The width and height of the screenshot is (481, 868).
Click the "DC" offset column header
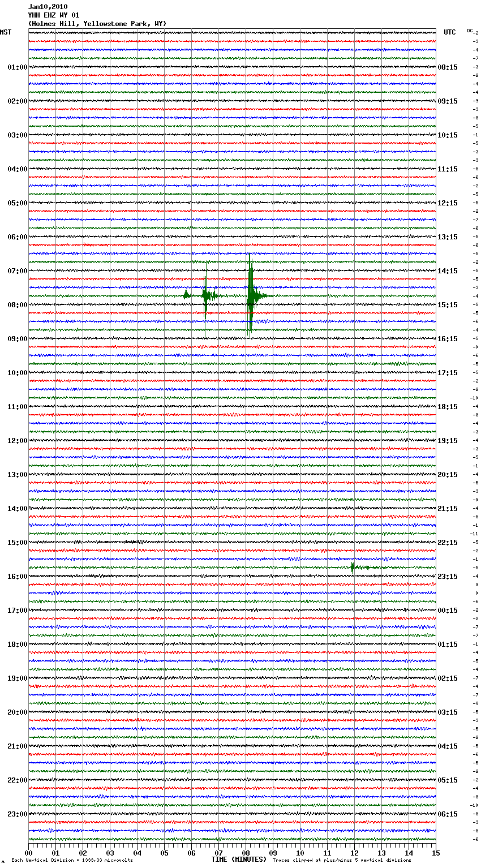point(470,31)
